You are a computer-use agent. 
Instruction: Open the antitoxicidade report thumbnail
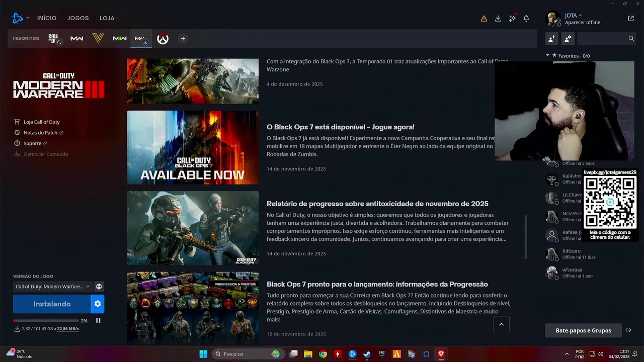click(x=193, y=228)
